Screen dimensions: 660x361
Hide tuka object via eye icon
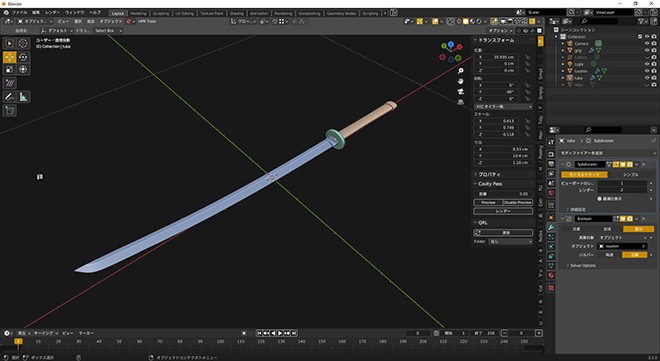[647, 78]
